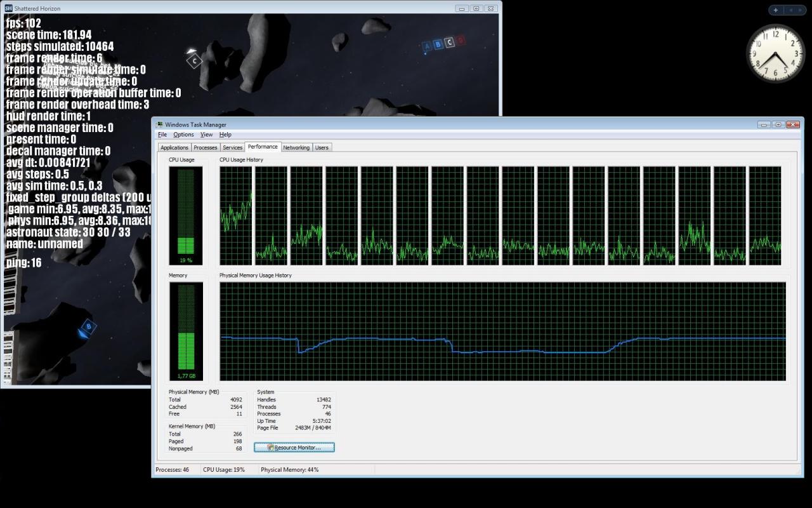Click the 'frame render overhead time: 3' line

point(78,104)
